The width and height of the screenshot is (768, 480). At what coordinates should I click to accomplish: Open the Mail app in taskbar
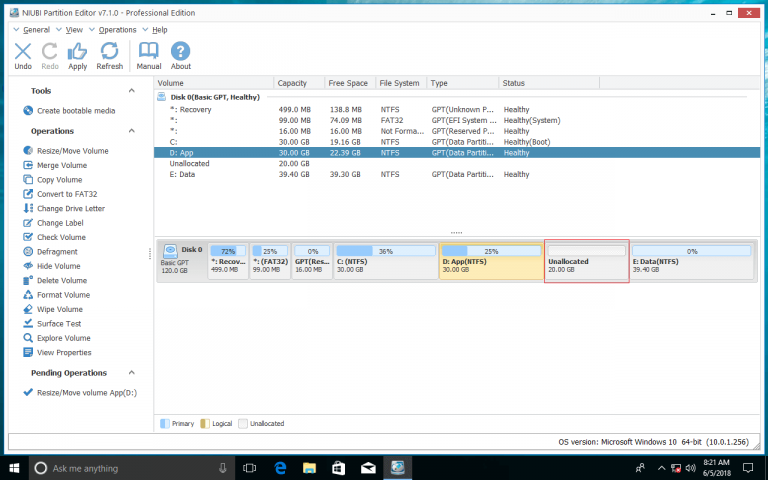(368, 468)
